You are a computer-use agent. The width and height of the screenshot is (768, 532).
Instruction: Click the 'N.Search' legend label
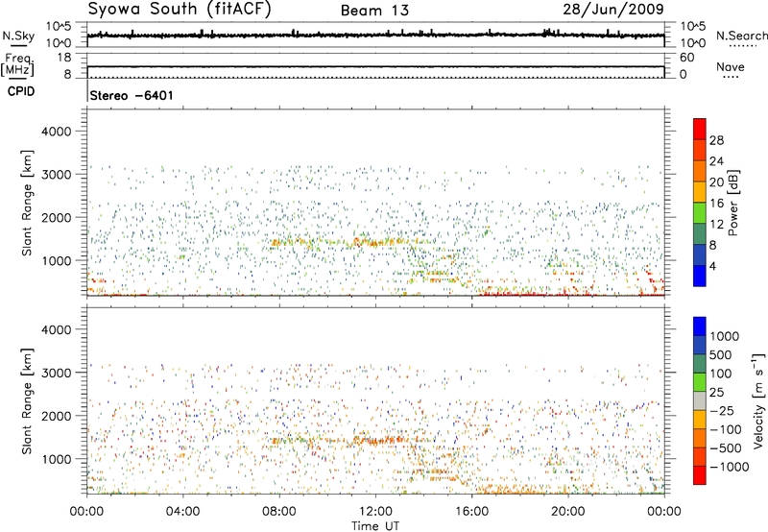(x=741, y=36)
